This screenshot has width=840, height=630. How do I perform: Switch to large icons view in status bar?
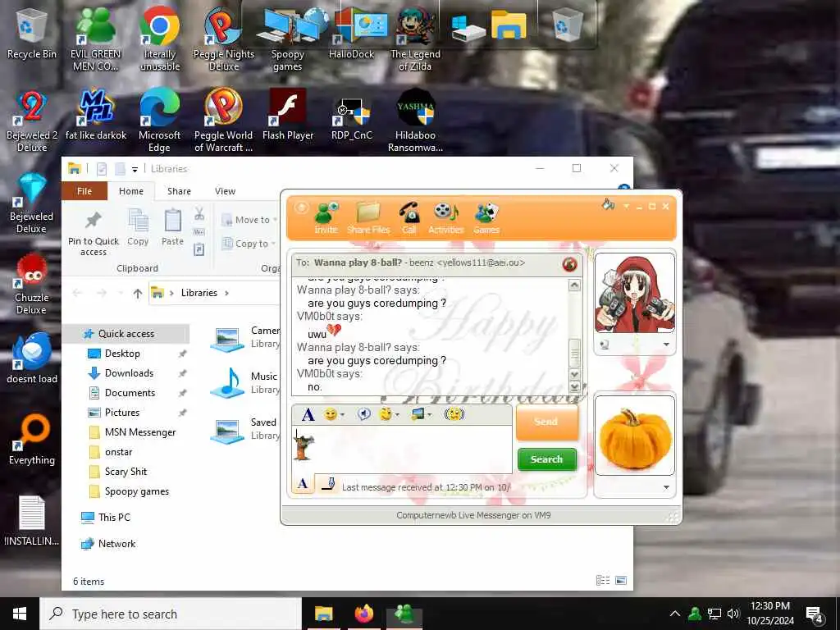[621, 580]
